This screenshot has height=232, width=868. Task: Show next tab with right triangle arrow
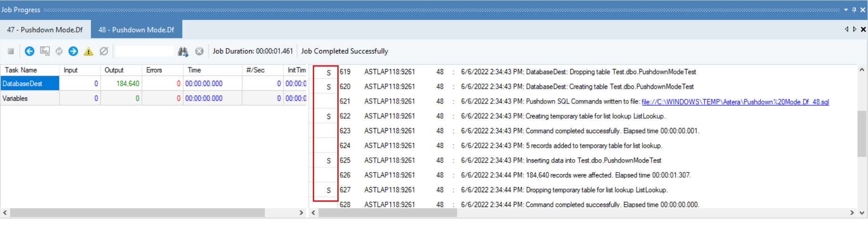tap(854, 29)
